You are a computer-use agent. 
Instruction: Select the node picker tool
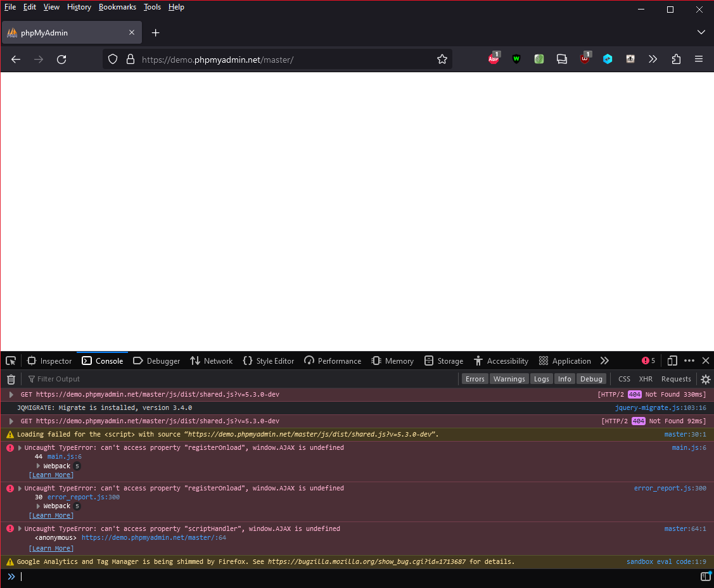click(x=10, y=360)
